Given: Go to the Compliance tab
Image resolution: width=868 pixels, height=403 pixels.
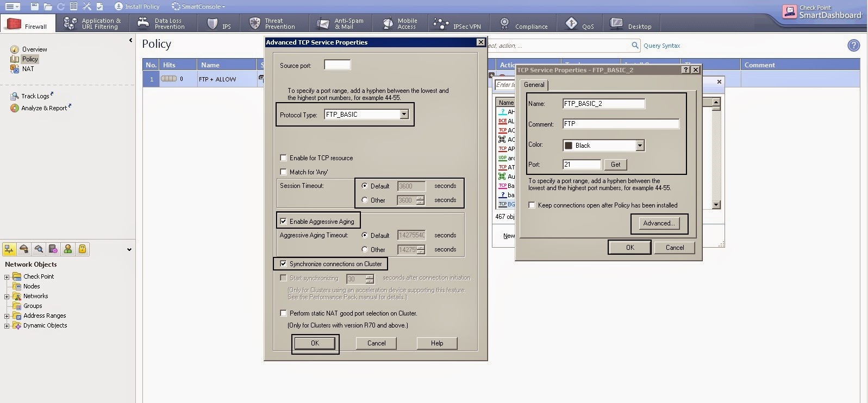Looking at the screenshot, I should [524, 24].
